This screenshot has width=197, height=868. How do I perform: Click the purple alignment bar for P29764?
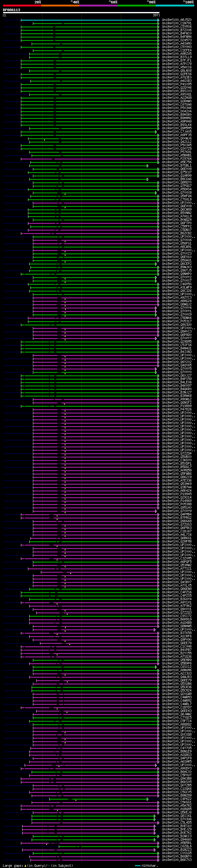pos(90,159)
